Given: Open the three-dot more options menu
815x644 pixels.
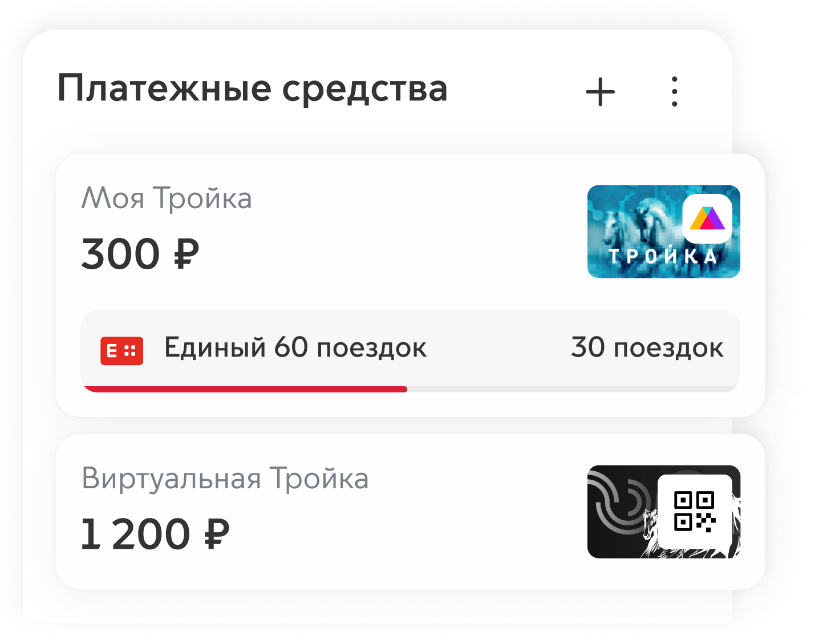Looking at the screenshot, I should coord(675,92).
